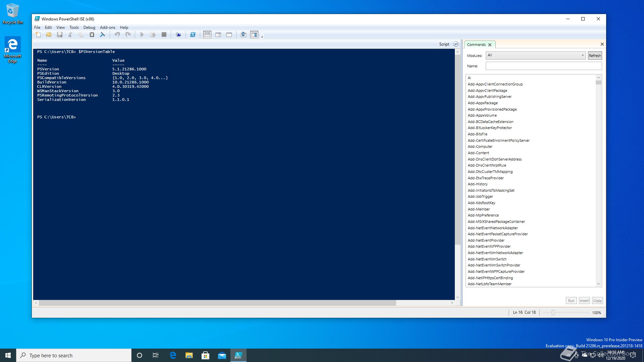Open Cortana from the taskbar

tap(140, 355)
